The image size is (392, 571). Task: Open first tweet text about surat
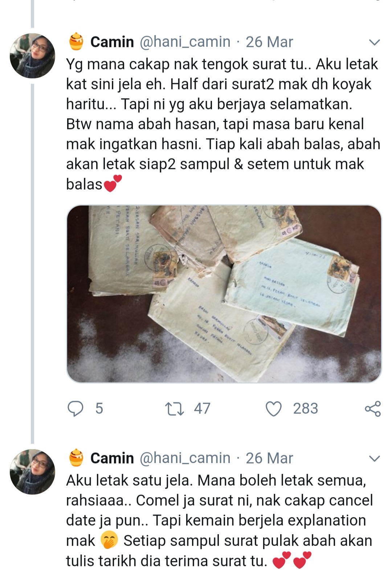coord(223,124)
